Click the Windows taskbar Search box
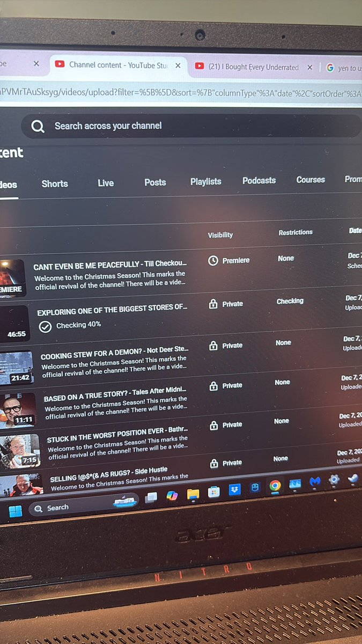The height and width of the screenshot is (644, 362). pos(83,505)
